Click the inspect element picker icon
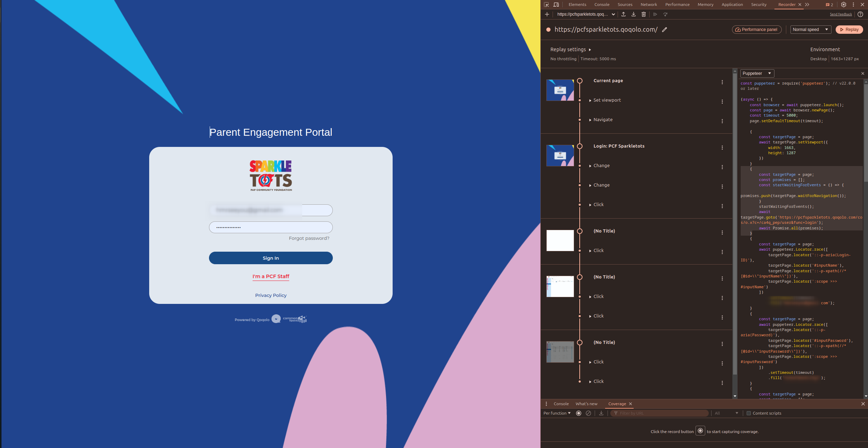The image size is (868, 448). pyautogui.click(x=546, y=5)
